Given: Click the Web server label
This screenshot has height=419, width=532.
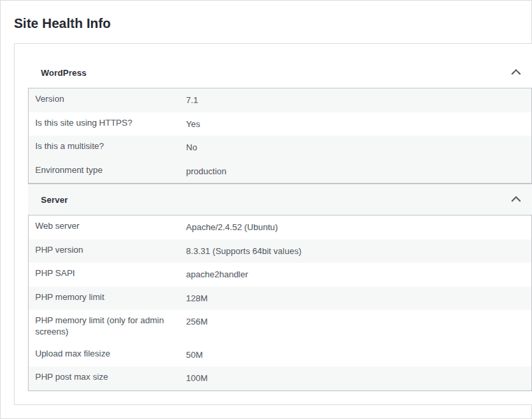Looking at the screenshot, I should tap(57, 226).
